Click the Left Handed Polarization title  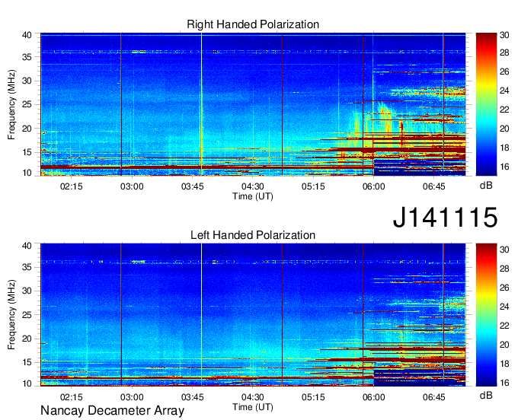point(253,235)
